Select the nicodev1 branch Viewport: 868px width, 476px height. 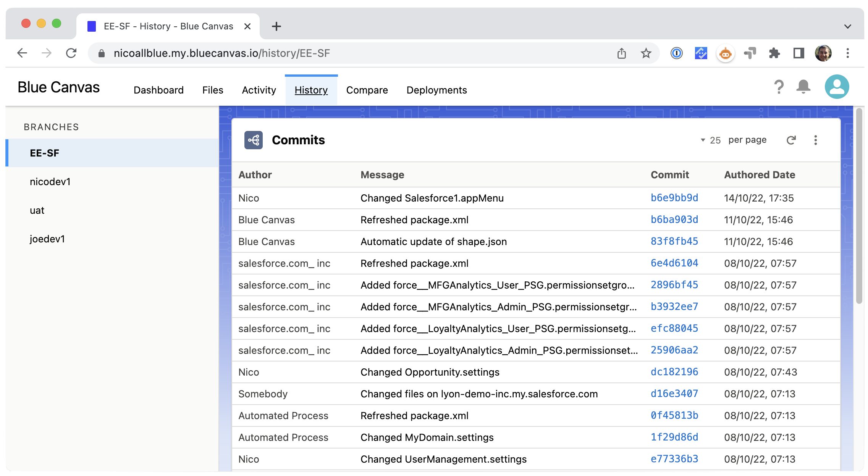[x=112, y=182]
